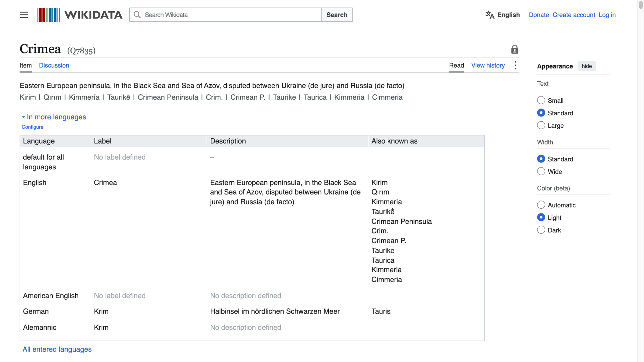Click the 'Alemannic' language row
The height and width of the screenshot is (362, 644).
(252, 327)
